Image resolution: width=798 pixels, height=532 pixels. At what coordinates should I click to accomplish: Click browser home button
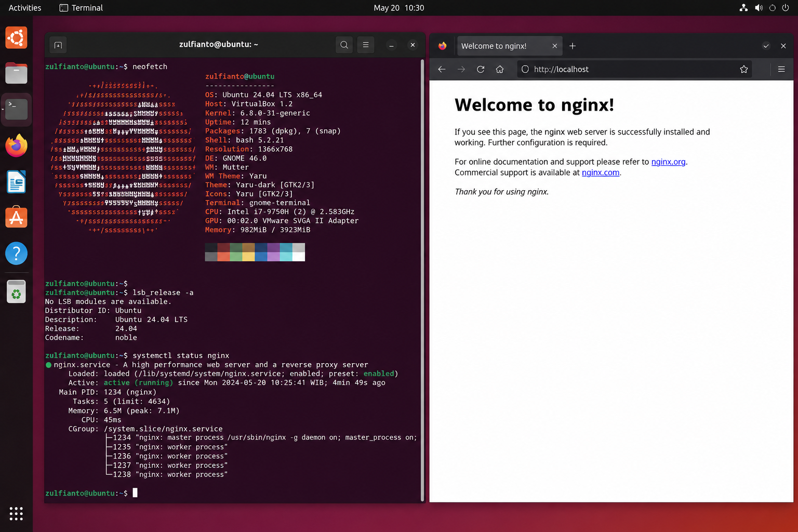tap(500, 69)
